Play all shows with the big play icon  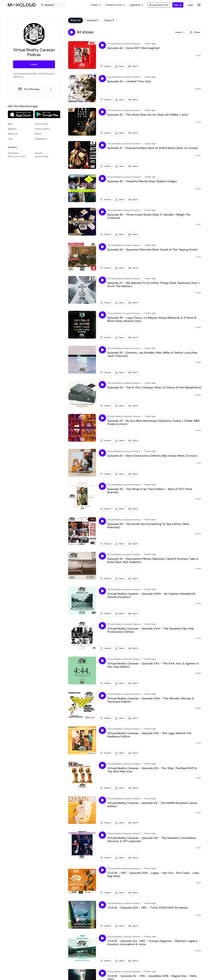tap(72, 32)
